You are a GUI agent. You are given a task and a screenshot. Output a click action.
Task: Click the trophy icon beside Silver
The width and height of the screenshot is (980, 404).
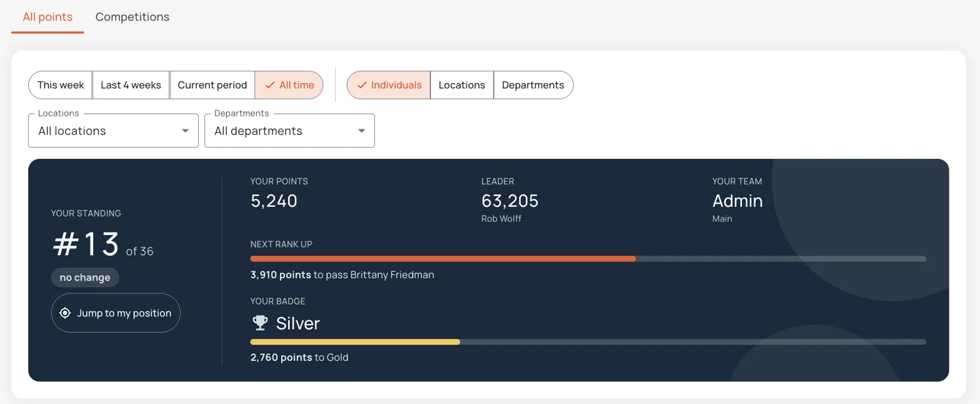259,323
